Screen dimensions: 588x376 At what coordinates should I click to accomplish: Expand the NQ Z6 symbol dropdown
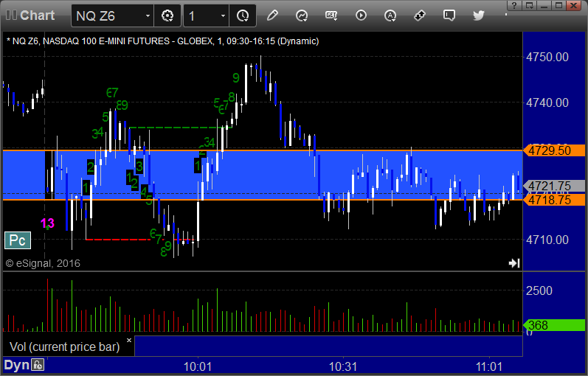(x=148, y=15)
